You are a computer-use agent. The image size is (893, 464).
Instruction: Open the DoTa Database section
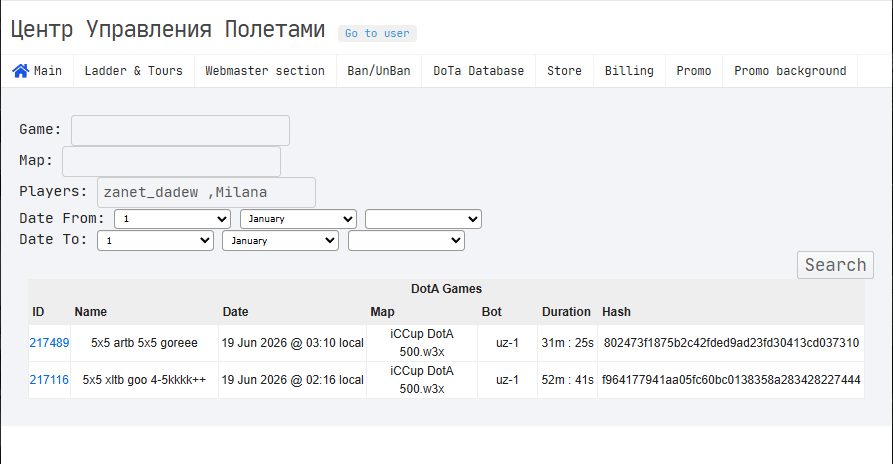(478, 71)
